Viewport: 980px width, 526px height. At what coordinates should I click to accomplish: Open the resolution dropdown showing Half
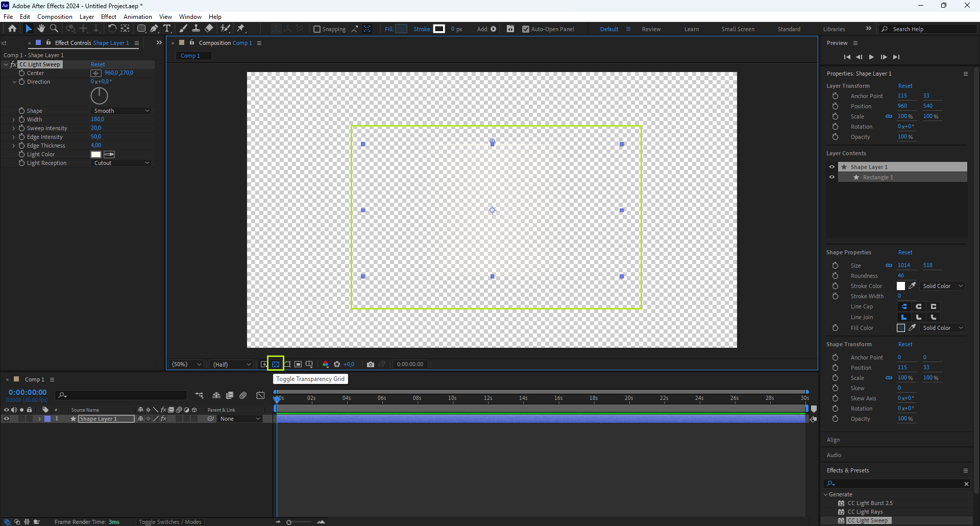[232, 364]
